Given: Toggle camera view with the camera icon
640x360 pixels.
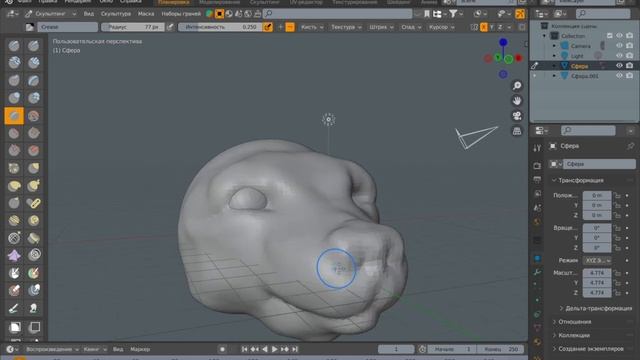Looking at the screenshot, I should point(517,116).
